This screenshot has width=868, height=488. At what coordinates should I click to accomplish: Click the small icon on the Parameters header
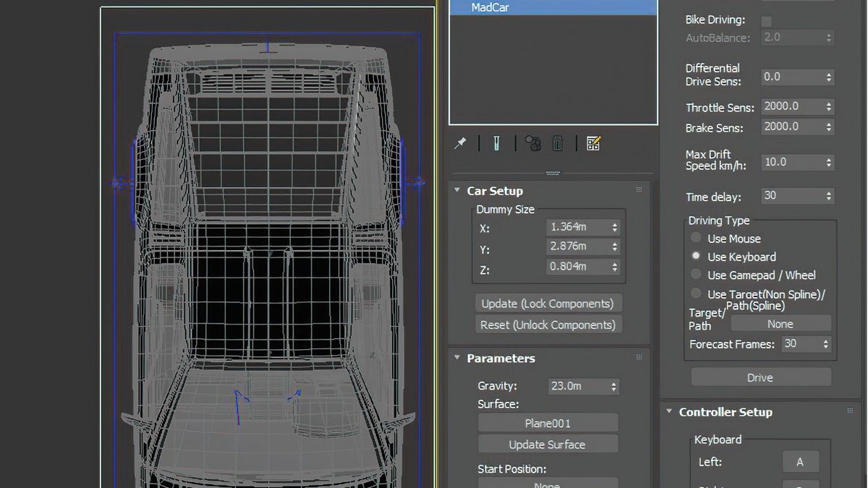pos(638,356)
